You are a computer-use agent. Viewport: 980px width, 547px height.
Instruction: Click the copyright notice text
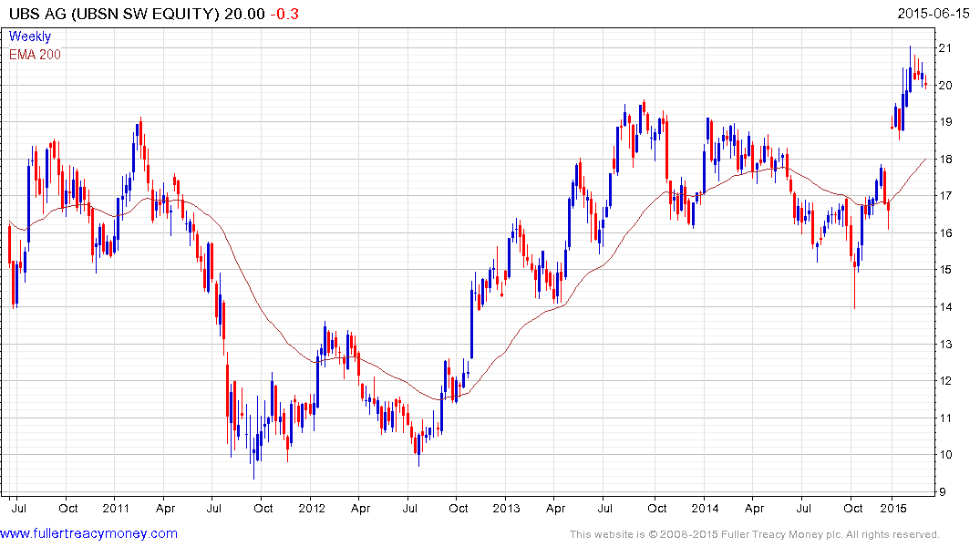(755, 534)
